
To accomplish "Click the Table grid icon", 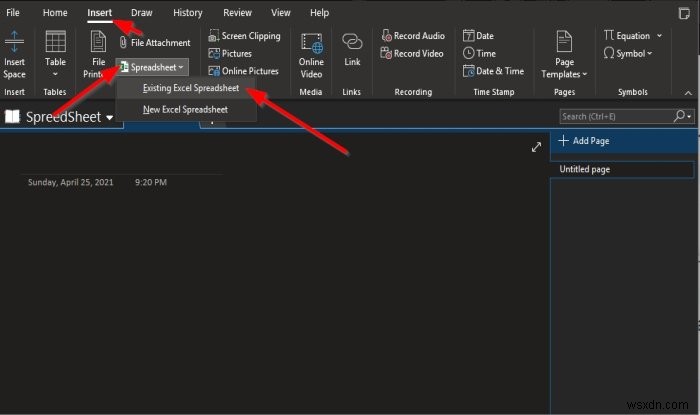I will (55, 42).
